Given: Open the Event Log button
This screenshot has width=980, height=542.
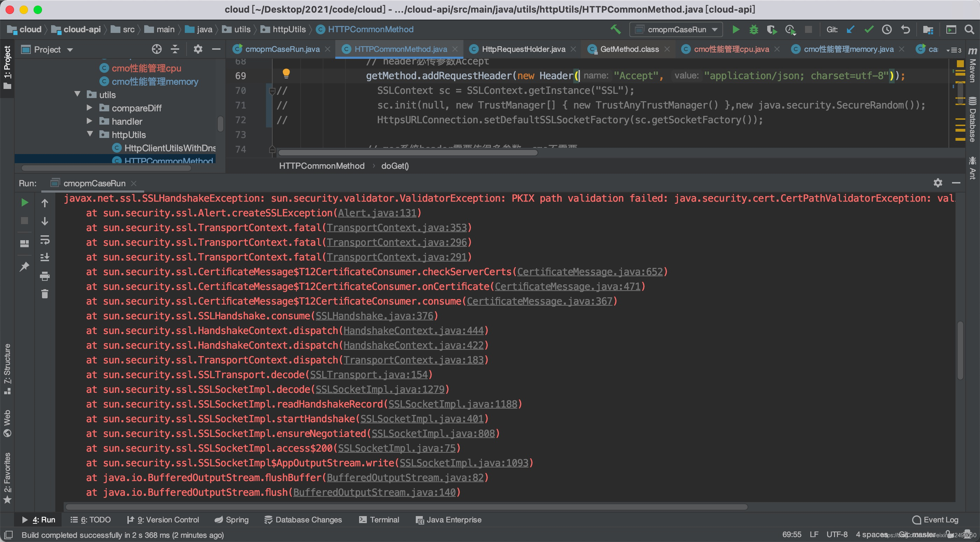Looking at the screenshot, I should [x=935, y=520].
